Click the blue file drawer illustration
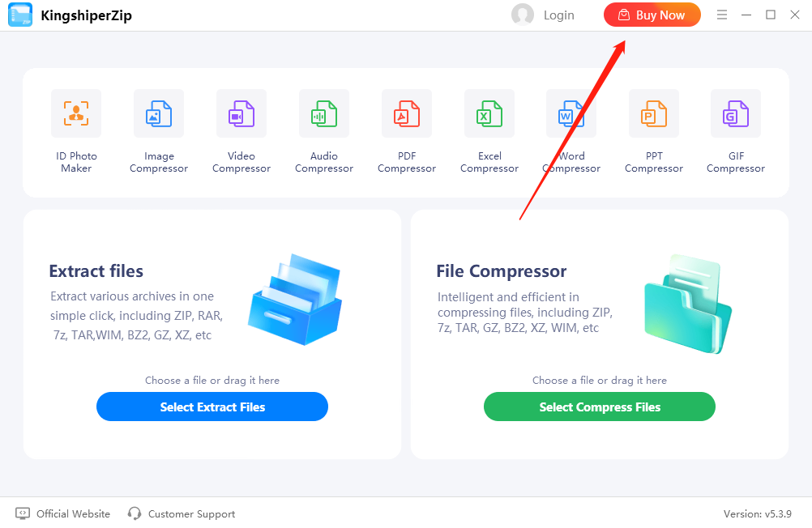Image resolution: width=812 pixels, height=528 pixels. [295, 300]
